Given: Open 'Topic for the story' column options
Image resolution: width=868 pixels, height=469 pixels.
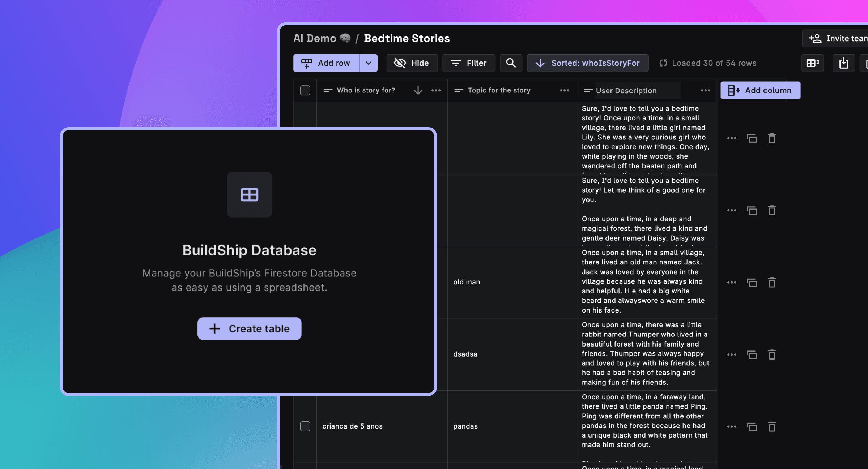Looking at the screenshot, I should (x=564, y=90).
